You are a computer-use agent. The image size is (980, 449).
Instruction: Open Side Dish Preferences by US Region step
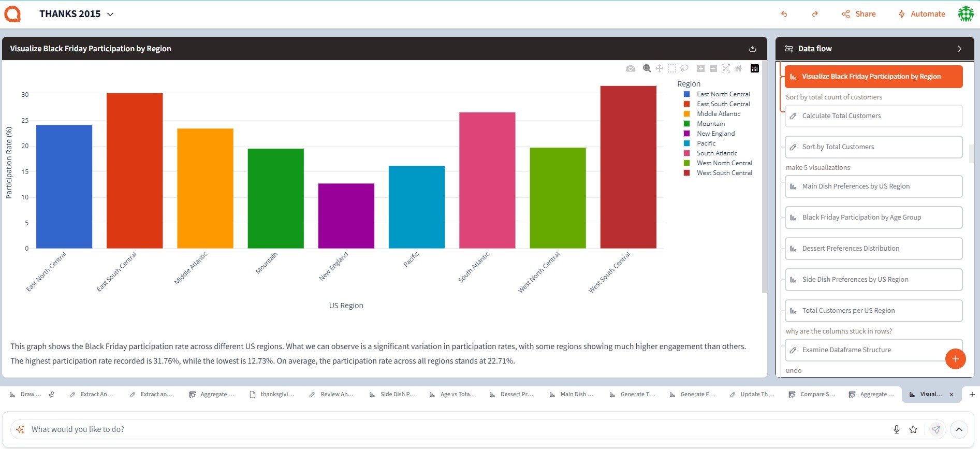[873, 280]
